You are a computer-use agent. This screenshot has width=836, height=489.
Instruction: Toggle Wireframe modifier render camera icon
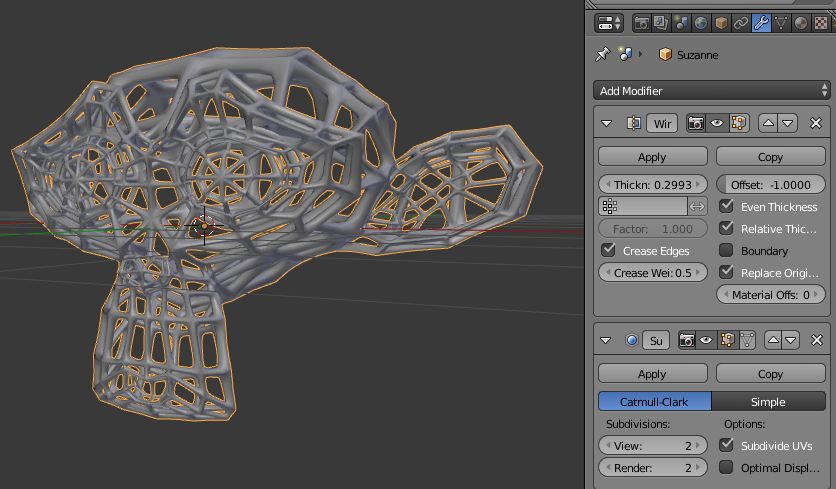coord(695,124)
